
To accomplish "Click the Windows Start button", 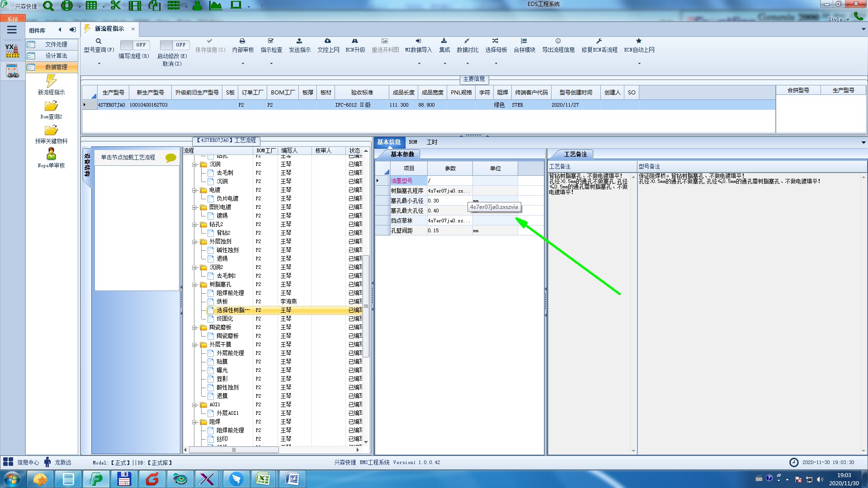I will pos(12,479).
